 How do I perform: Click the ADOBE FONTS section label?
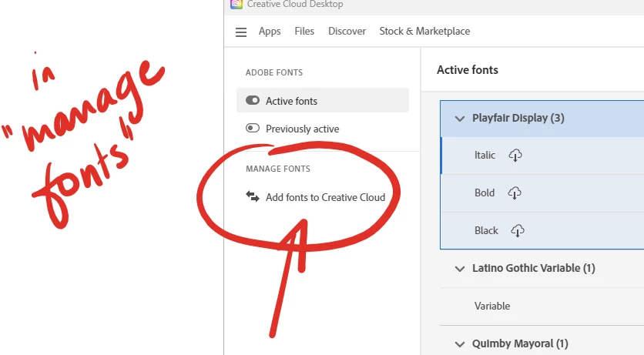(274, 72)
